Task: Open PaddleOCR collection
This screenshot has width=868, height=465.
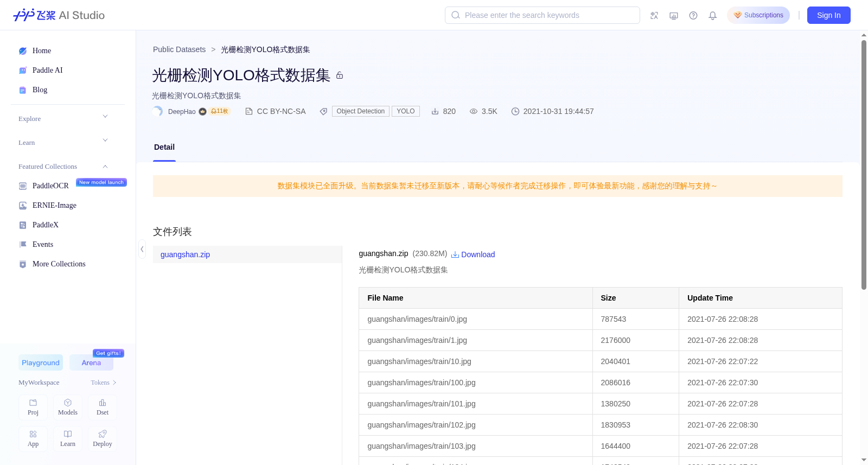Action: [x=50, y=186]
